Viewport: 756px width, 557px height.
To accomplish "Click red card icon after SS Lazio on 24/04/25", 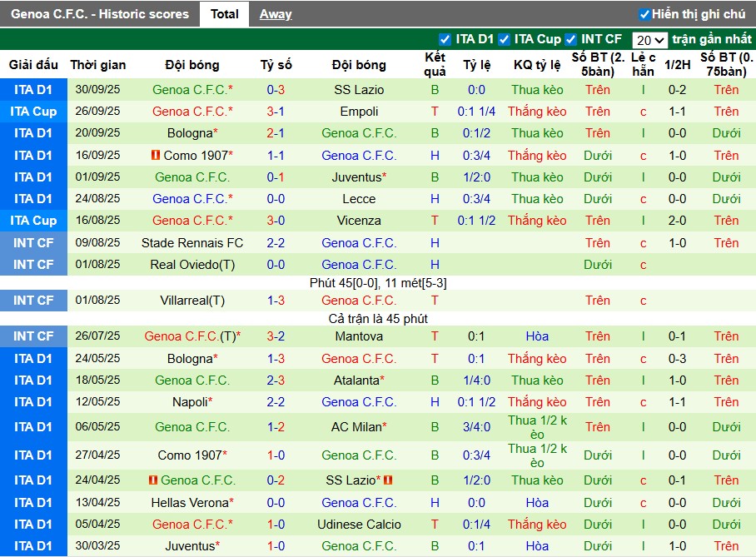I will click(388, 480).
